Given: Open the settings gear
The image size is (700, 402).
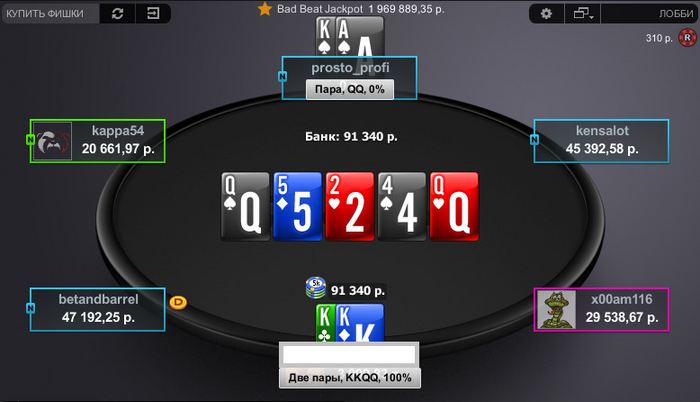Looking at the screenshot, I should [546, 14].
